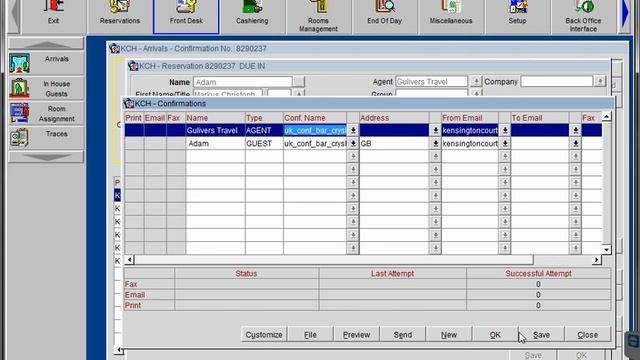Screen dimensions: 640x360
Task: Open the Company field dropdown arrow
Action: [600, 81]
